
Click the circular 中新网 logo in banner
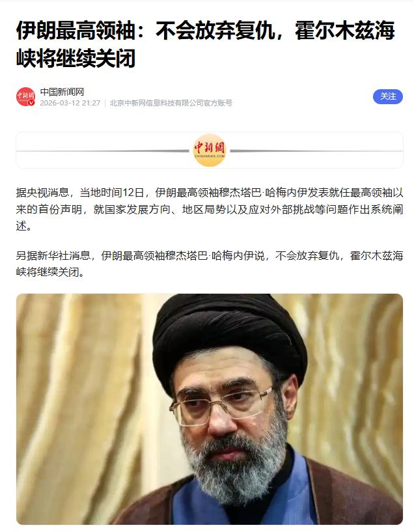[x=210, y=150]
